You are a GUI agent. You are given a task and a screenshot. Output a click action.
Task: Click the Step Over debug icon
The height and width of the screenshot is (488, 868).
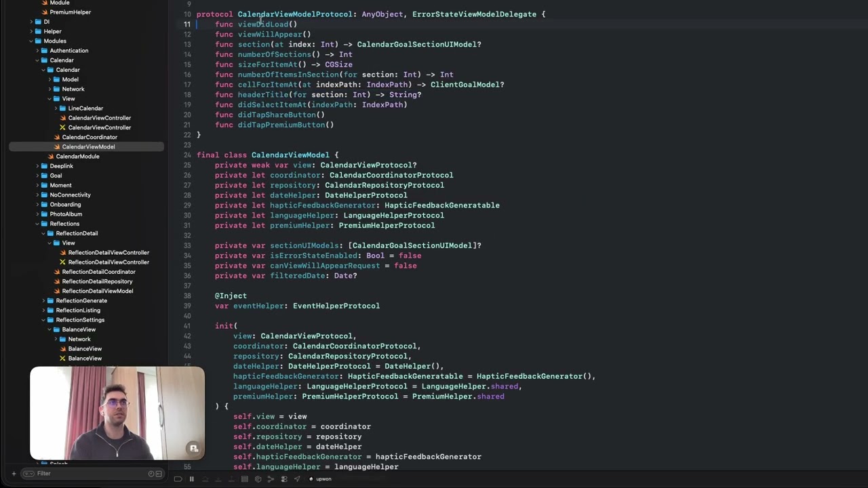pos(205,479)
